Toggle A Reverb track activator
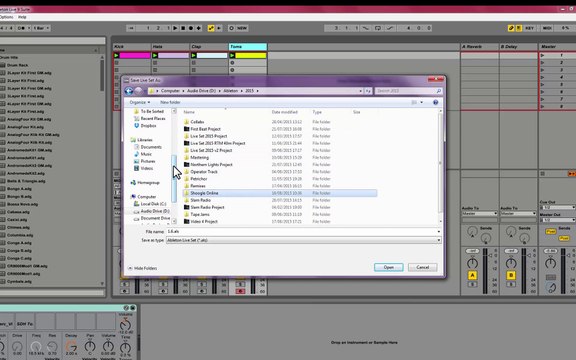Image resolution: width=576 pixels, height=360 pixels. 472,275
